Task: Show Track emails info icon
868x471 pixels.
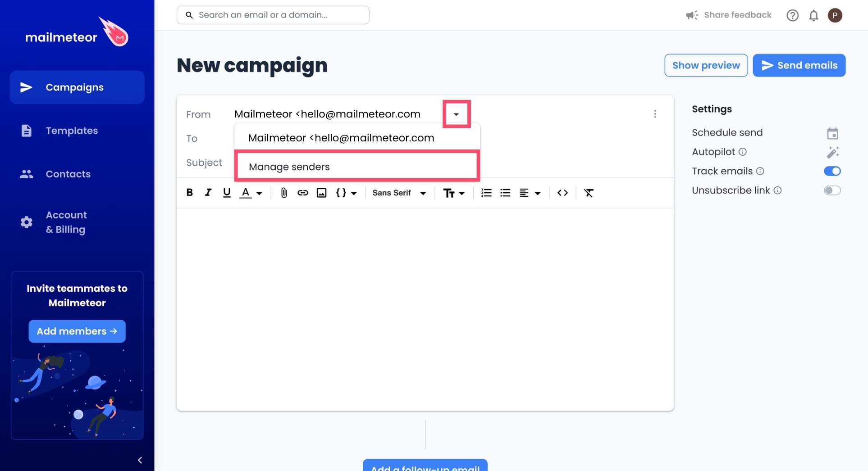Action: point(760,171)
